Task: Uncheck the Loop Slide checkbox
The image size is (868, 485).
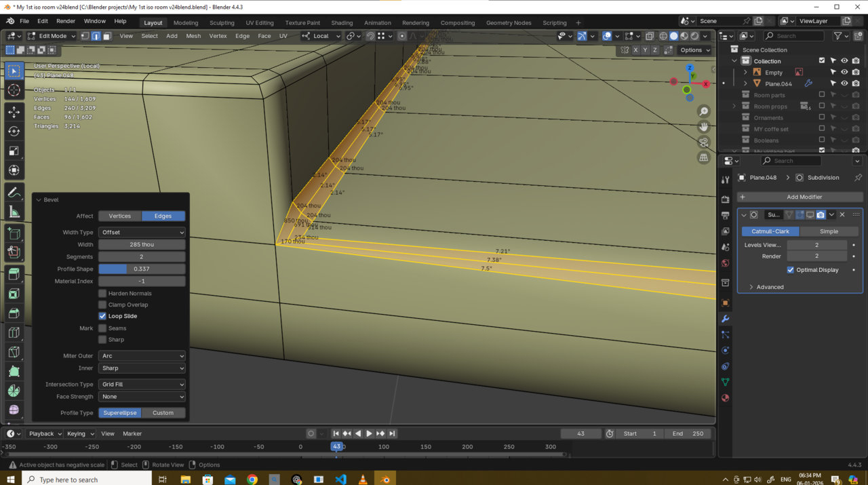Action: pos(102,316)
